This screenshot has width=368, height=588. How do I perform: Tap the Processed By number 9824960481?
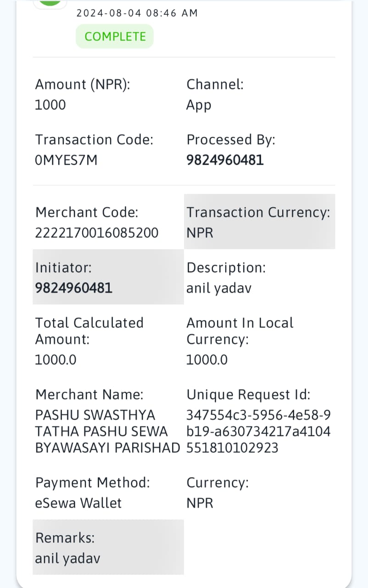tap(225, 160)
